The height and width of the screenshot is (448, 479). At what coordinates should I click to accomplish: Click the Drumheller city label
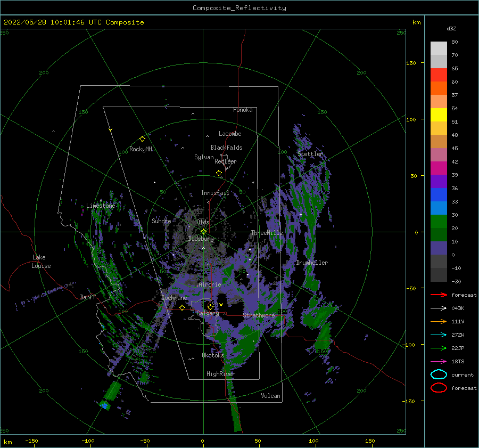[x=312, y=263]
